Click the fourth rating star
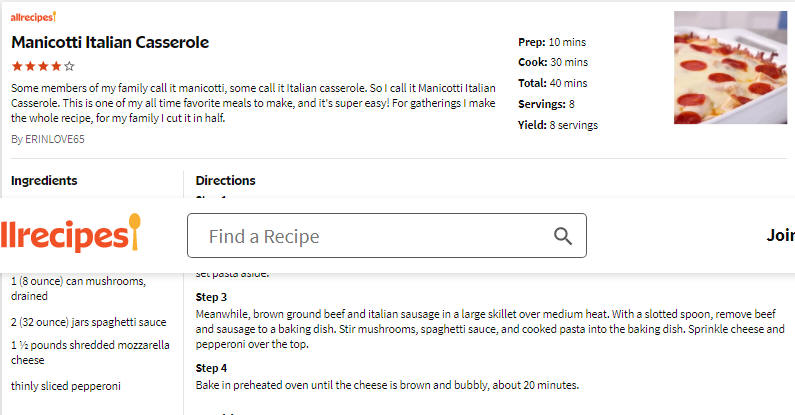Screen dimensions: 795x415 (56, 66)
